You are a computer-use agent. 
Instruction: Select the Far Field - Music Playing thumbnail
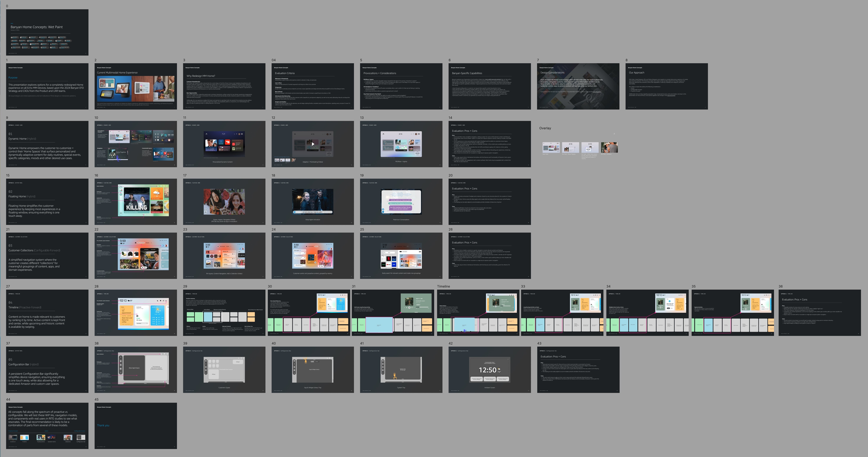coord(571,147)
